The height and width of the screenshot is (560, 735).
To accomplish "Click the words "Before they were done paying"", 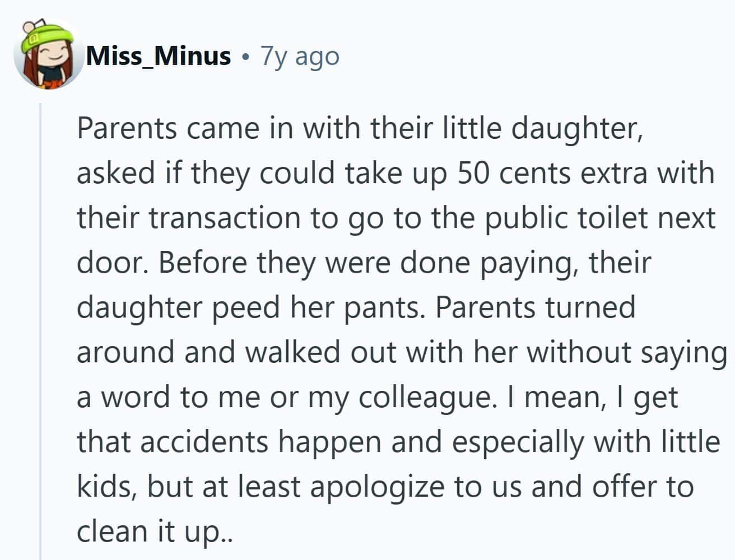I will coord(369,263).
